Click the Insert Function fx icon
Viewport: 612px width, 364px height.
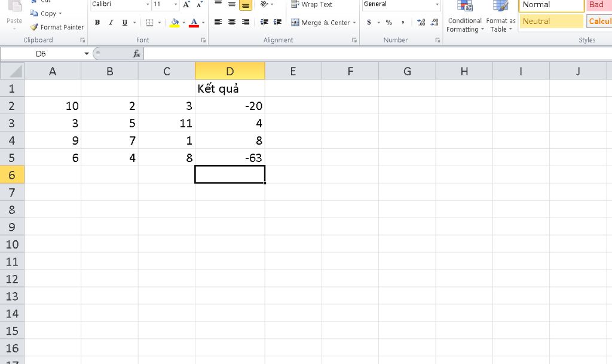point(136,53)
